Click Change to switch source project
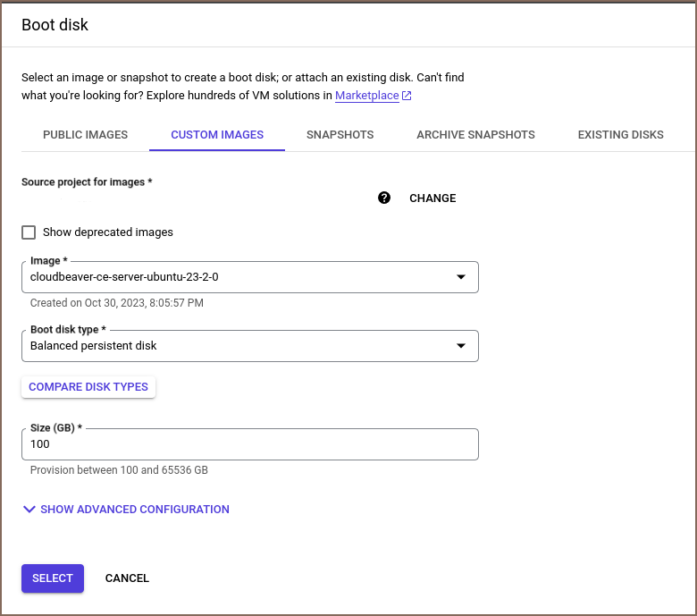 tap(432, 198)
